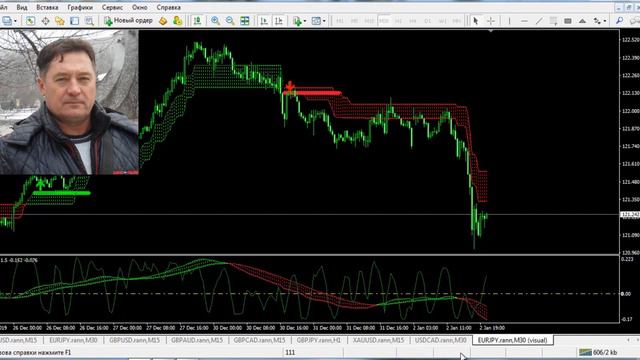Toggle chart shift from right edge
640x360 pixels.
279,21
